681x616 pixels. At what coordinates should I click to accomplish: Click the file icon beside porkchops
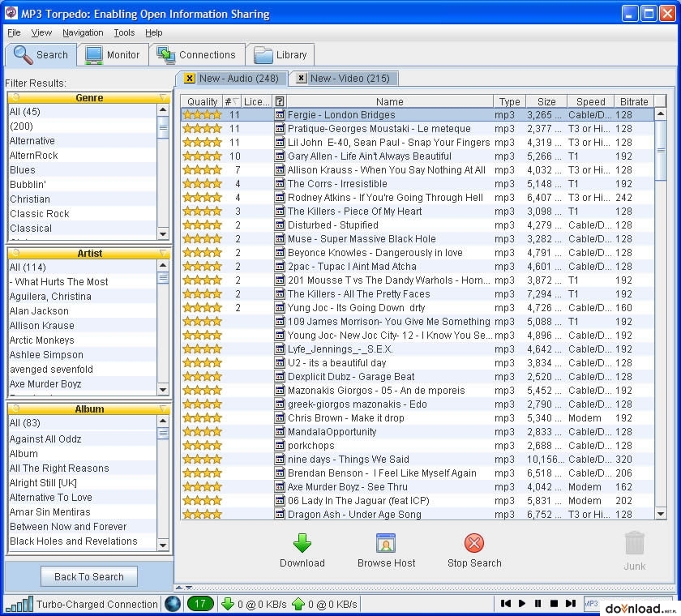click(280, 446)
